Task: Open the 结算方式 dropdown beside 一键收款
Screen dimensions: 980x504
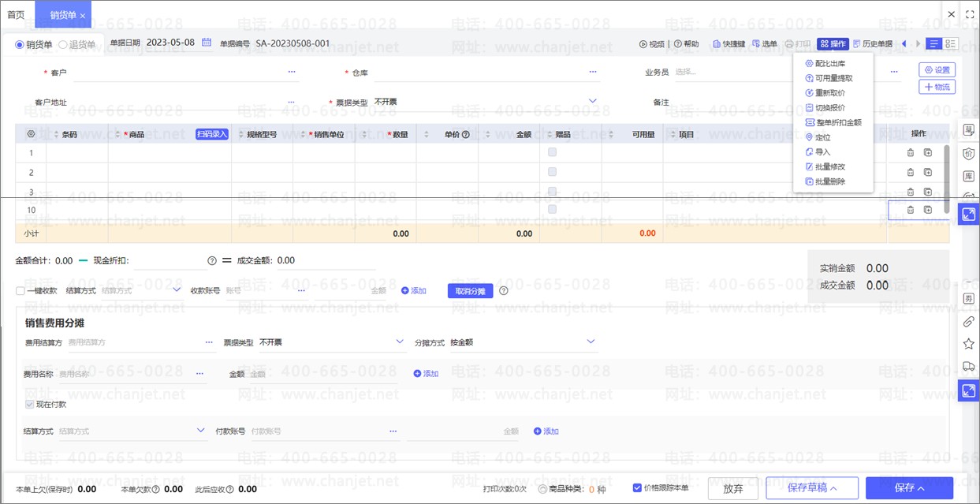Action: (177, 289)
